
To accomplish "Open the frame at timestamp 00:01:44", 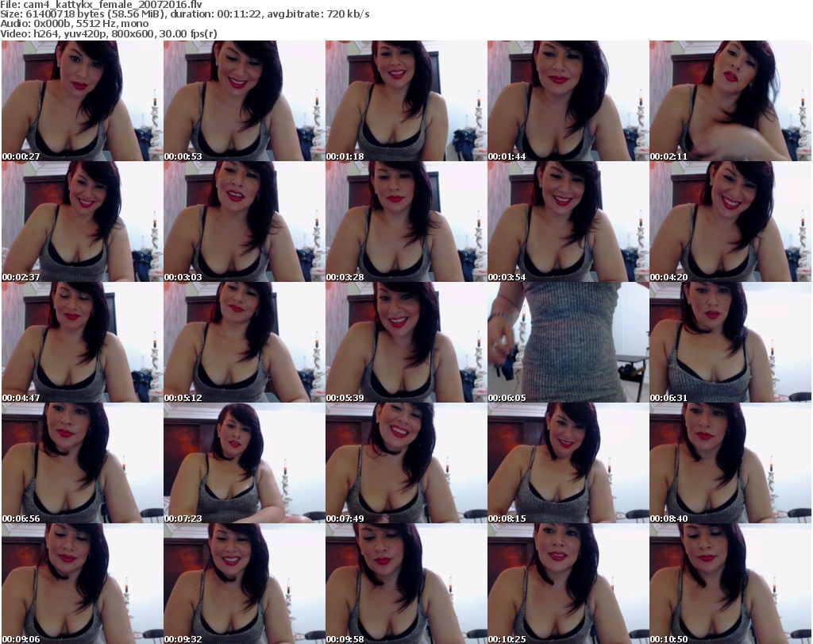I will [568, 101].
